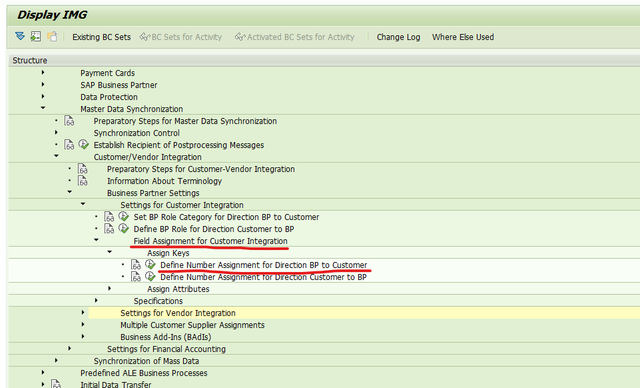Execute Define Number Assignment for Direction Customer to BP

150,276
